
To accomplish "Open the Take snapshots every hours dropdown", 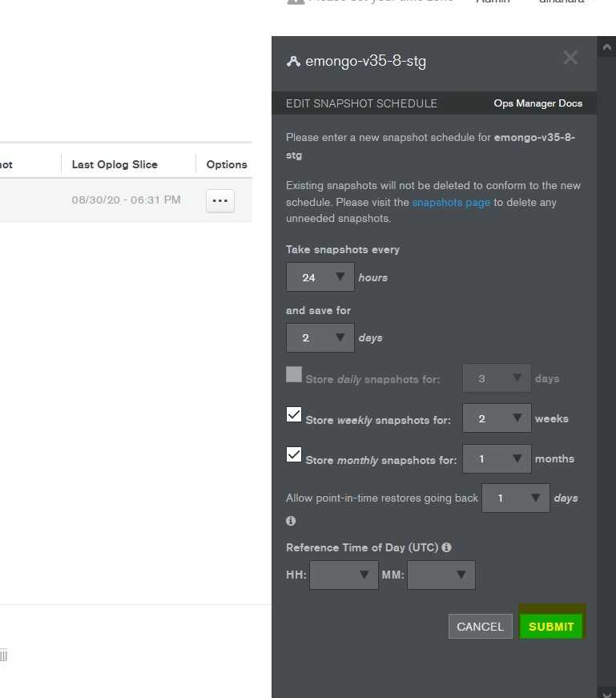I will [x=320, y=277].
